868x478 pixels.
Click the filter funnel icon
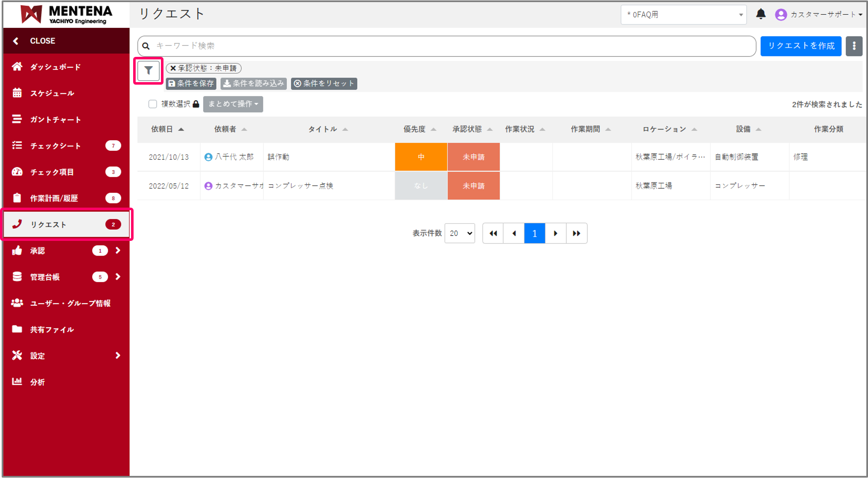[148, 71]
